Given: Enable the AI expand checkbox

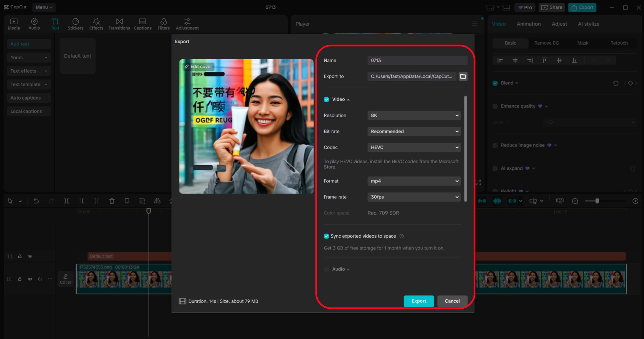Looking at the screenshot, I should coord(495,169).
